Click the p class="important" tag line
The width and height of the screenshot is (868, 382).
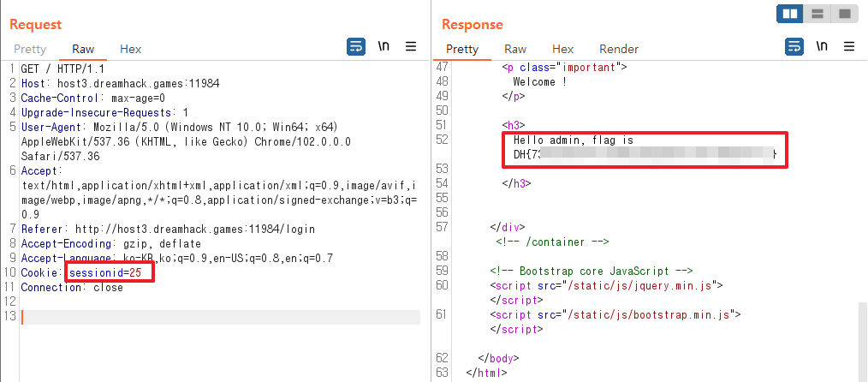click(564, 68)
